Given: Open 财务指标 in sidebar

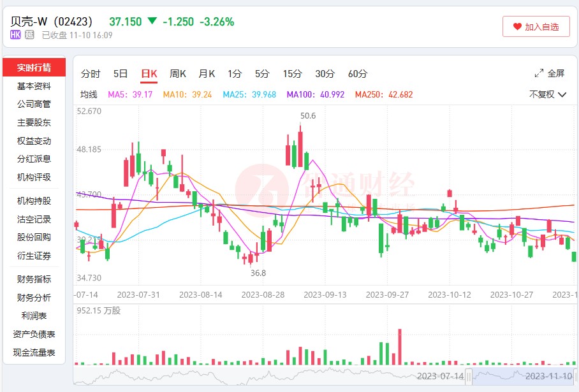Looking at the screenshot, I should click(34, 279).
